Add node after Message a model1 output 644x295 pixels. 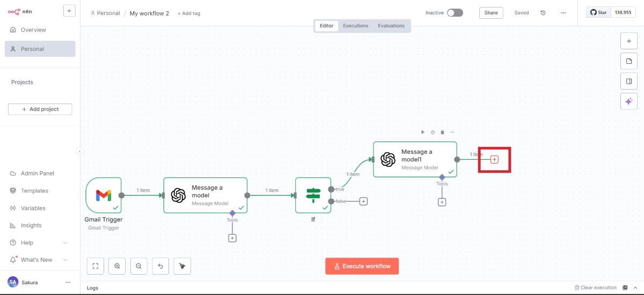tap(495, 159)
